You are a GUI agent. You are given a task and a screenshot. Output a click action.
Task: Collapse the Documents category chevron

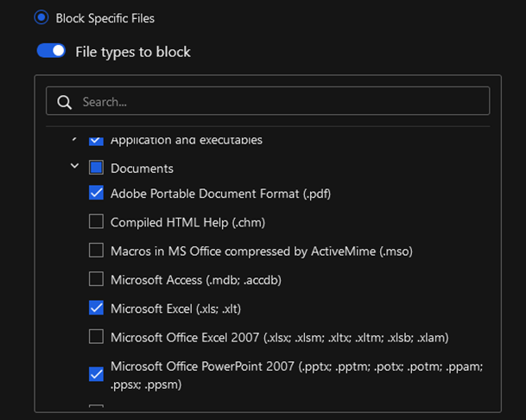(75, 166)
